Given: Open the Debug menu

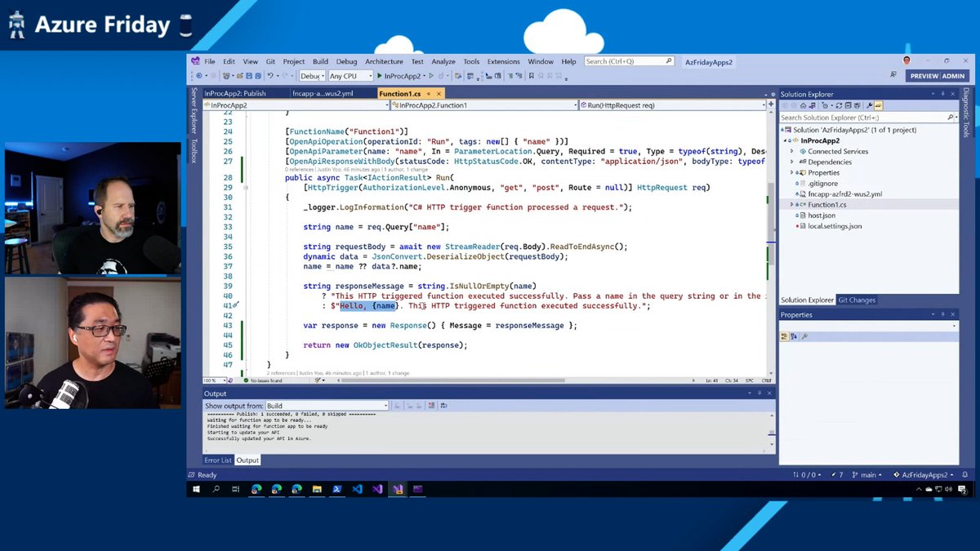Looking at the screenshot, I should [346, 61].
